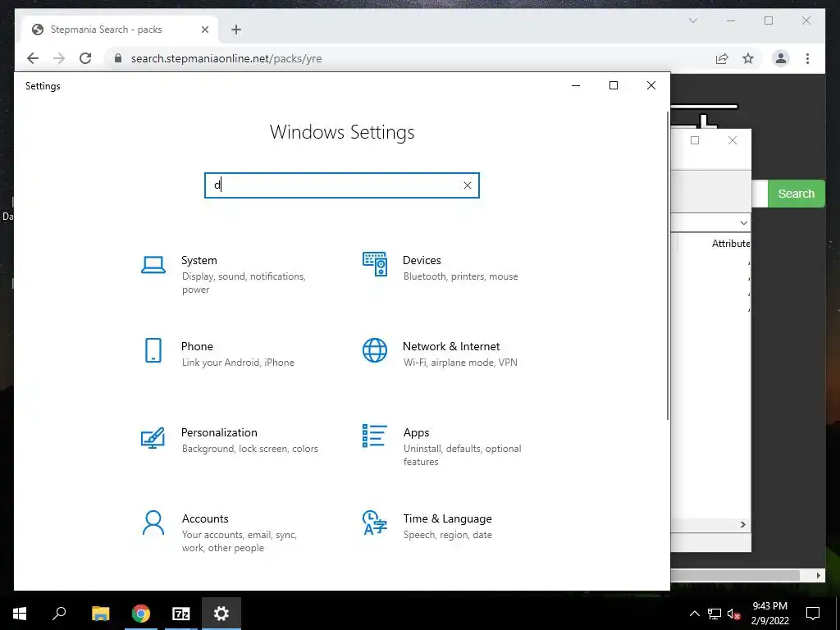Open the Windows Start menu
The image size is (840, 630).
(x=20, y=614)
